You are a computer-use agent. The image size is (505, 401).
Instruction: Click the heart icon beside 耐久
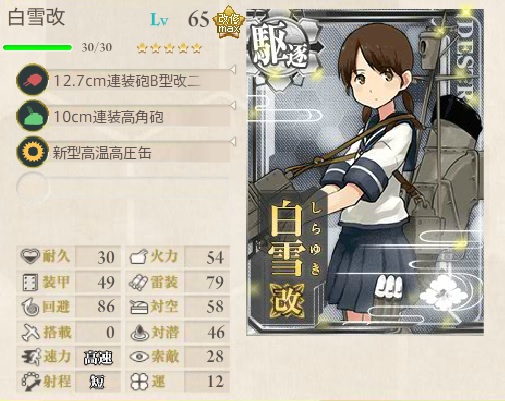30,257
